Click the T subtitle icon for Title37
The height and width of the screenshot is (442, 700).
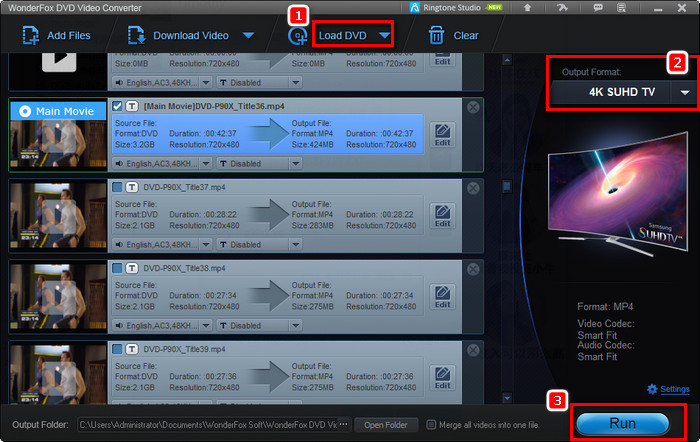pos(132,187)
